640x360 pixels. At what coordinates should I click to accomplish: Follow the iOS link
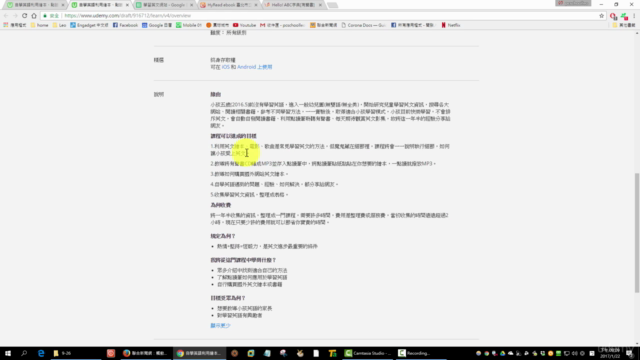tap(225, 67)
